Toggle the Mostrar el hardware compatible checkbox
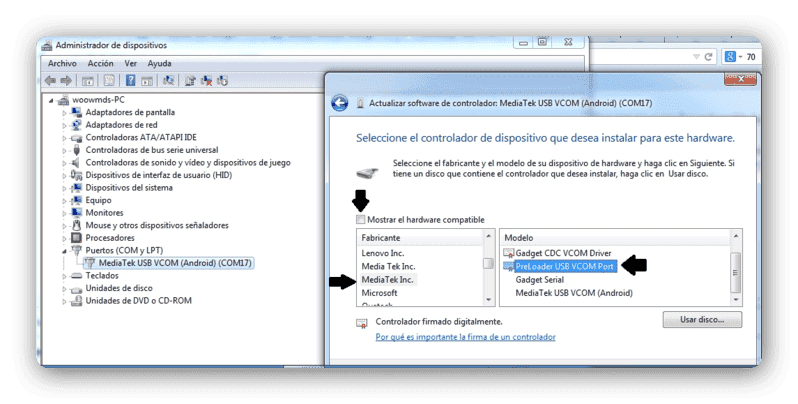The width and height of the screenshot is (798, 404). 360,219
